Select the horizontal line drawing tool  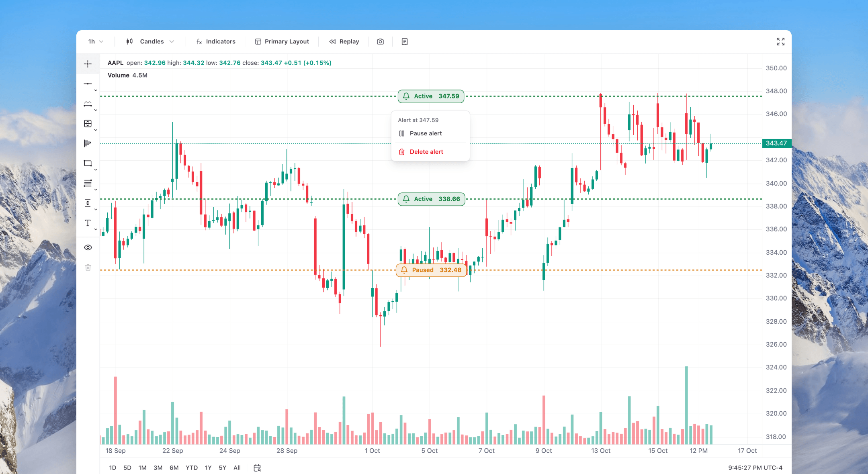pos(88,84)
